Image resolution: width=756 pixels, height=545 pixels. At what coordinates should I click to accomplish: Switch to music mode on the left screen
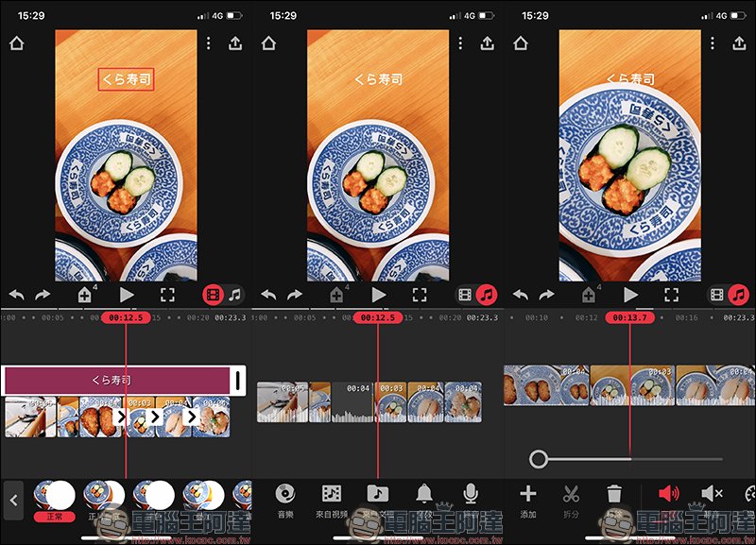235,295
